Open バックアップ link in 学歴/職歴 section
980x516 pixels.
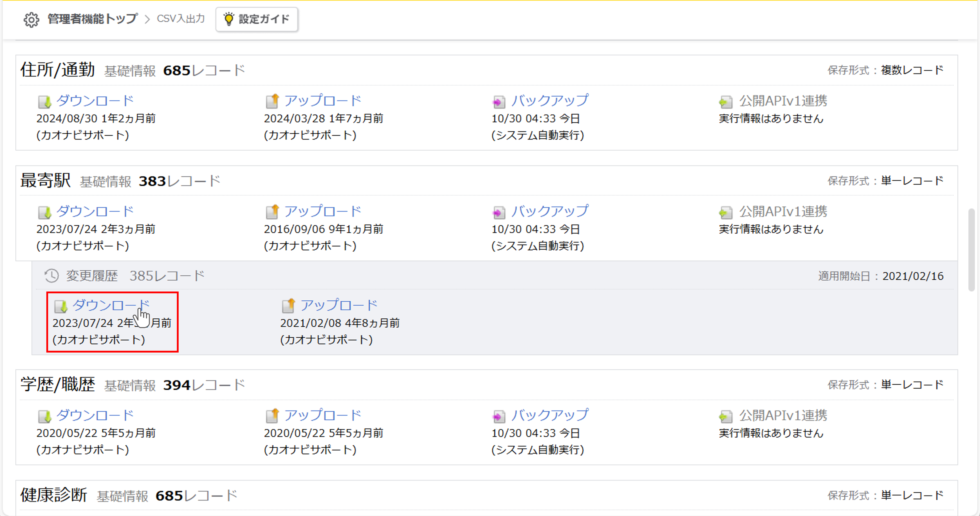(550, 415)
